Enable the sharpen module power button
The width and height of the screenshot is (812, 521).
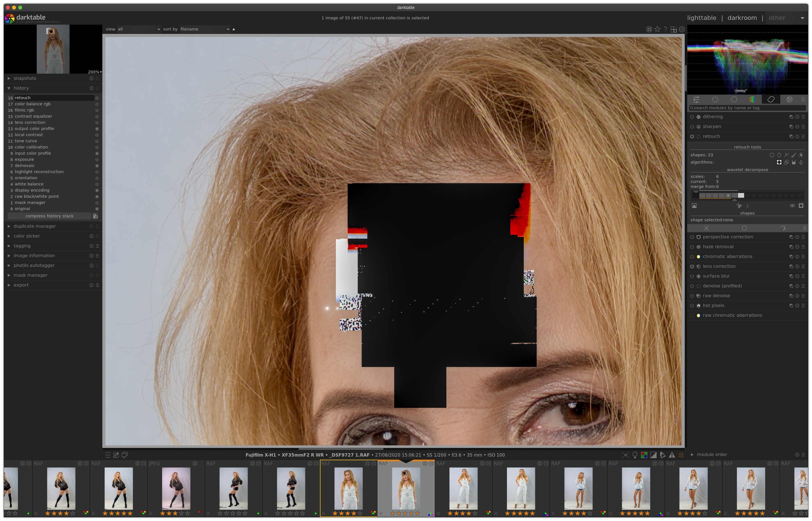tap(692, 127)
